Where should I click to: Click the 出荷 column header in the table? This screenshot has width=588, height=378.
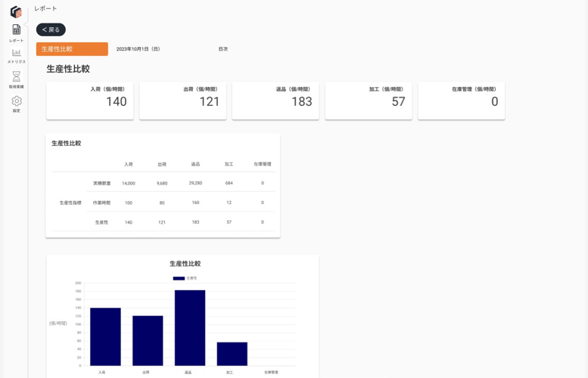tap(162, 165)
